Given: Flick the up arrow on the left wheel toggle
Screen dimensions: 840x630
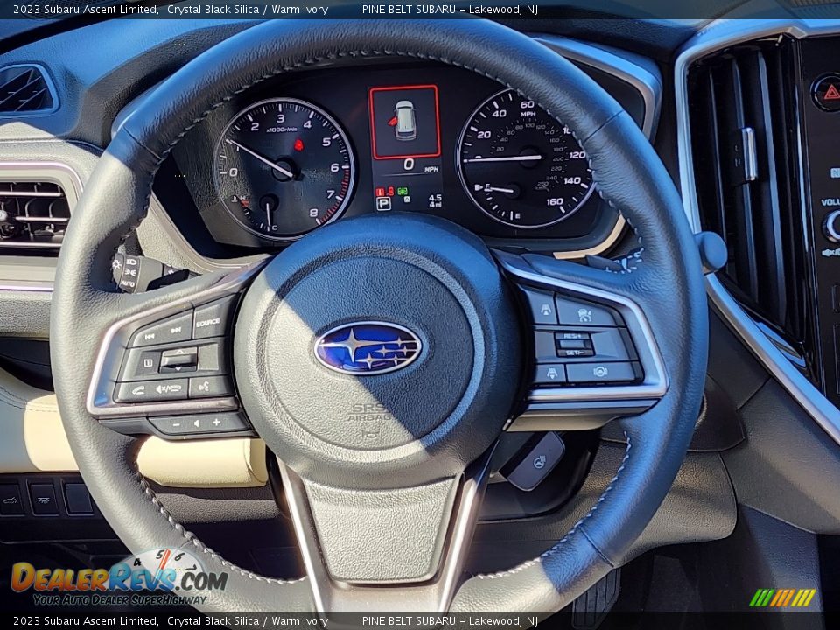Looking at the screenshot, I should [x=179, y=353].
